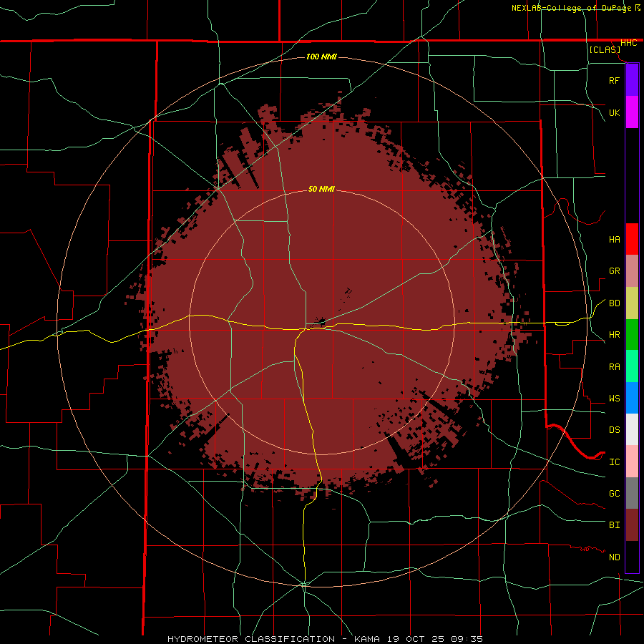Select the BD yellow legend swatch
This screenshot has width=644, height=644.
632,303
